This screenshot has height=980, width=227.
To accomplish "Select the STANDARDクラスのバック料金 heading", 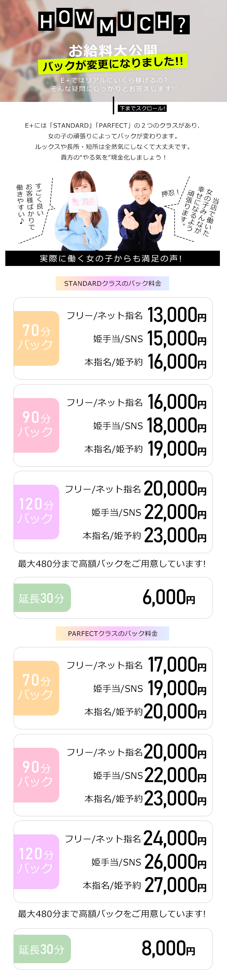I will click(x=112, y=283).
